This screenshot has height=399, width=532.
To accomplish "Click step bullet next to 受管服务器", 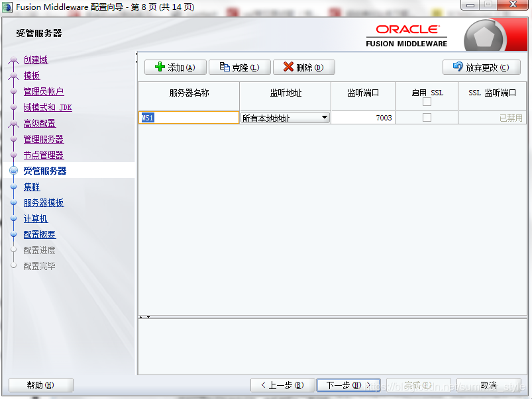I will pyautogui.click(x=13, y=171).
